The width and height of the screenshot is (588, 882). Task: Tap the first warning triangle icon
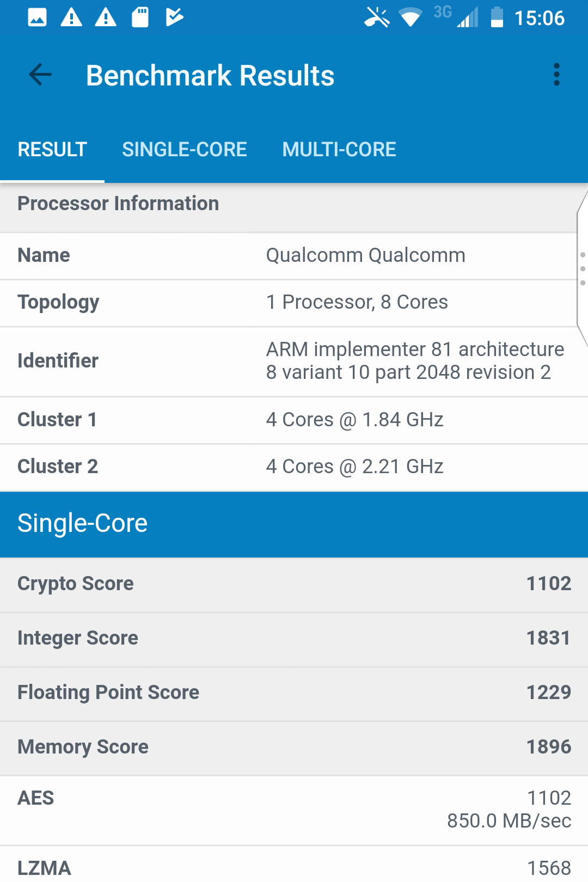click(71, 17)
